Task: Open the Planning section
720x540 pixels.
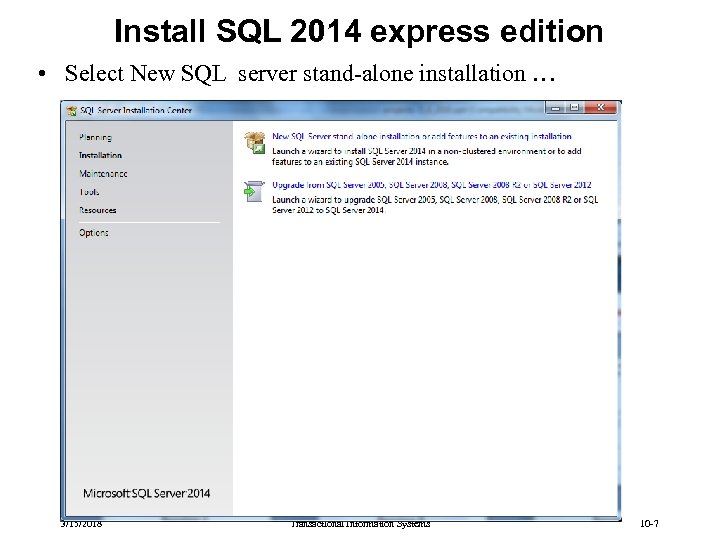Action: click(x=96, y=137)
